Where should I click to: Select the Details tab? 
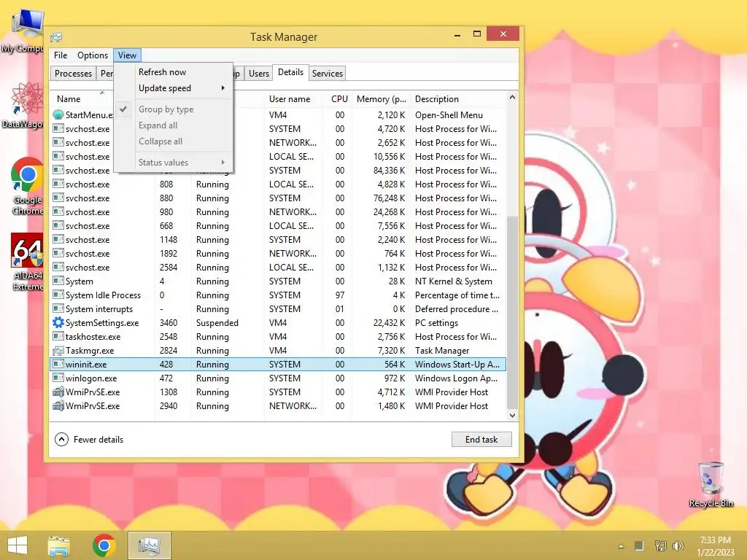tap(290, 72)
